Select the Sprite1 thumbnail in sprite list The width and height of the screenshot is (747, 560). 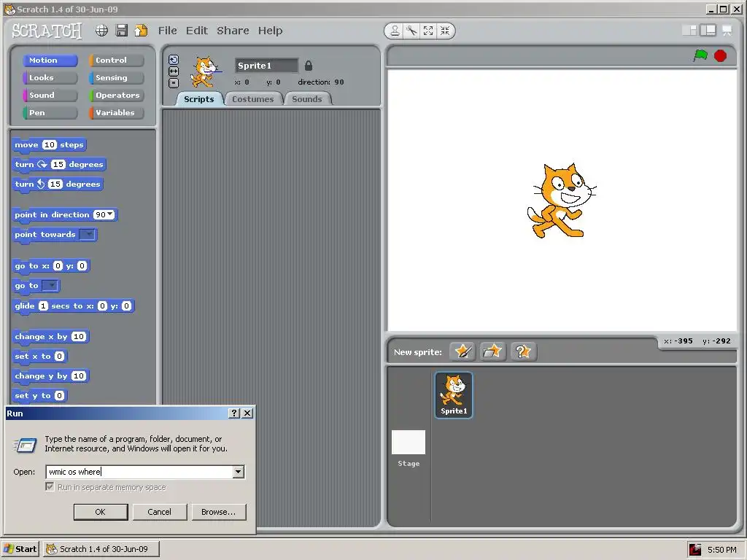454,395
